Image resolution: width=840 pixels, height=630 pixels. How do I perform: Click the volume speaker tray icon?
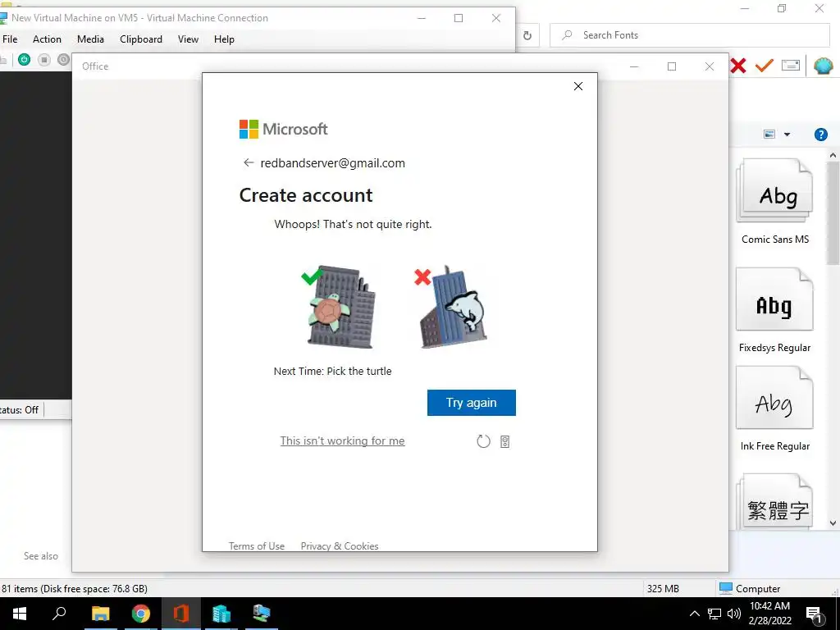point(734,614)
